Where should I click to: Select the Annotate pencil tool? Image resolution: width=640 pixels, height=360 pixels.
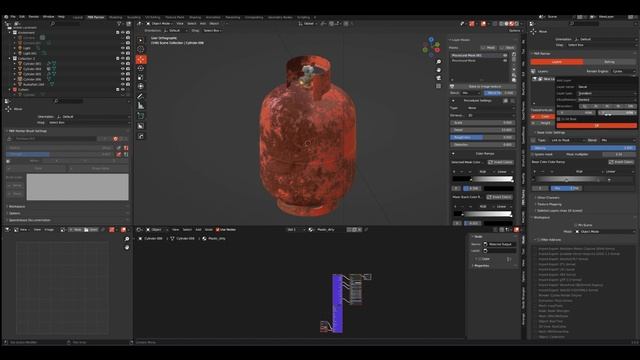[x=141, y=97]
